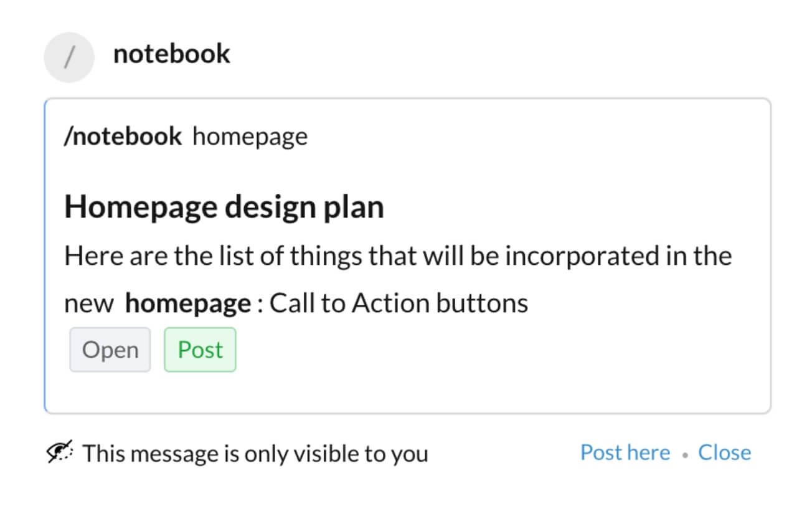Click the bold homepage keyword in description

187,304
